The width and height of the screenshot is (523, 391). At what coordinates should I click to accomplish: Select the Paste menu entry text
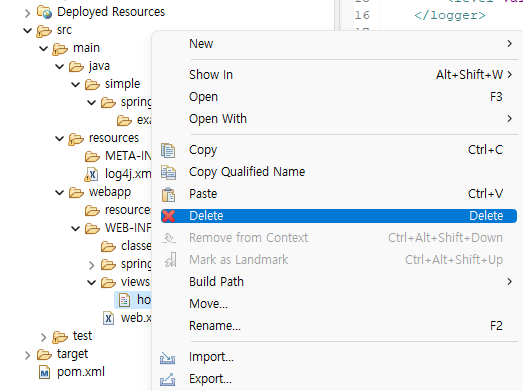(203, 194)
